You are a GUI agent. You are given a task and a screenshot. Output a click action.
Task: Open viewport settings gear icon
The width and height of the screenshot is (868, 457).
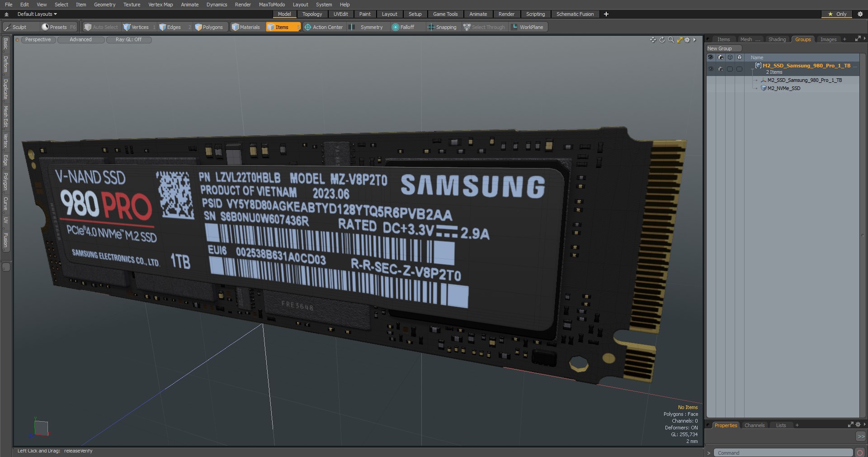pyautogui.click(x=688, y=40)
